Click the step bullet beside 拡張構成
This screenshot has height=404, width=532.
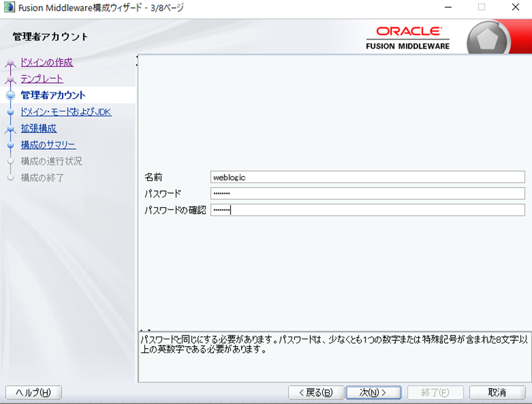[x=10, y=129]
